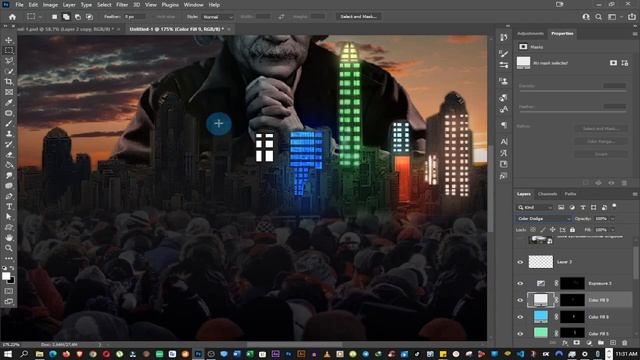This screenshot has width=640, height=360.
Task: Select the Zoom tool
Action: pos(9,248)
